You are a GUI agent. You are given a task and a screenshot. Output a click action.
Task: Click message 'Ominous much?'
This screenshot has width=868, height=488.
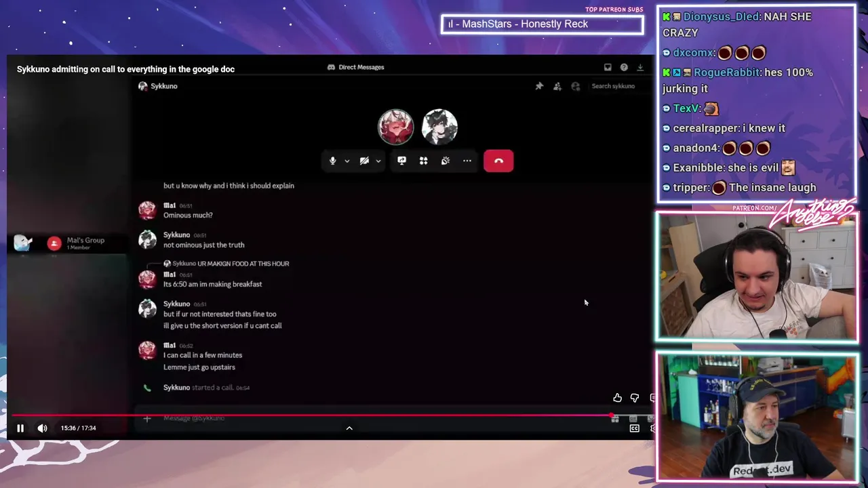click(188, 215)
